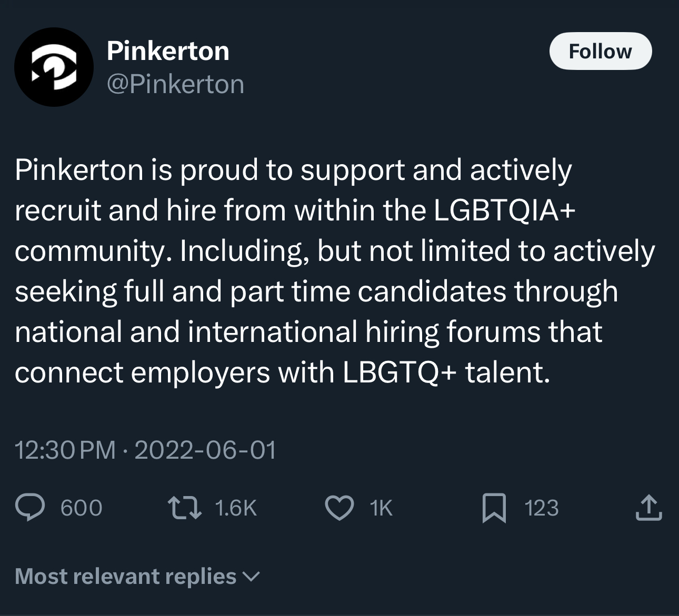This screenshot has width=679, height=616.
Task: Click the 12:30 PM timestamp
Action: (65, 450)
